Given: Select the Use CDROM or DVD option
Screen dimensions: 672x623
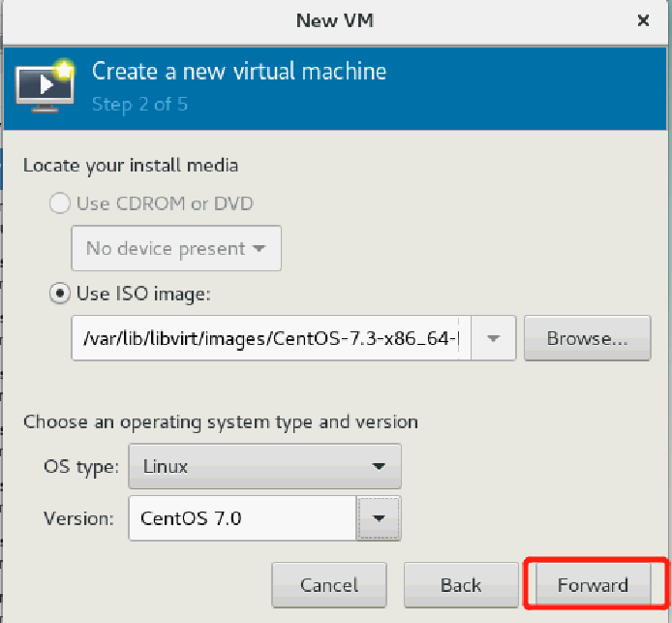Looking at the screenshot, I should [60, 203].
